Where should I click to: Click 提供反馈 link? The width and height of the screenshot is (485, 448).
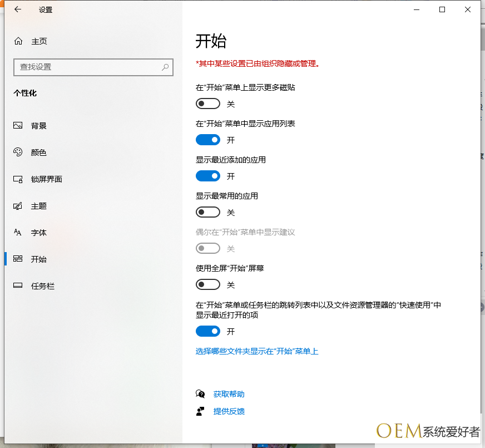[x=229, y=411]
